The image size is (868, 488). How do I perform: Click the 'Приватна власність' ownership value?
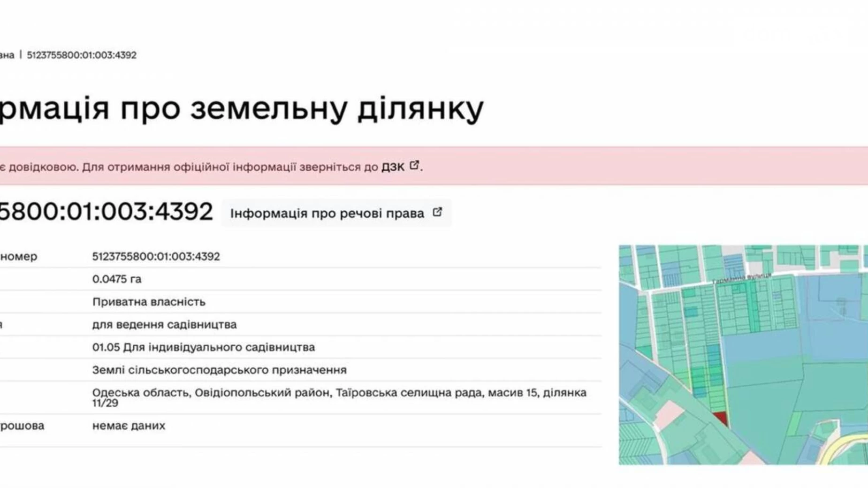(x=149, y=302)
